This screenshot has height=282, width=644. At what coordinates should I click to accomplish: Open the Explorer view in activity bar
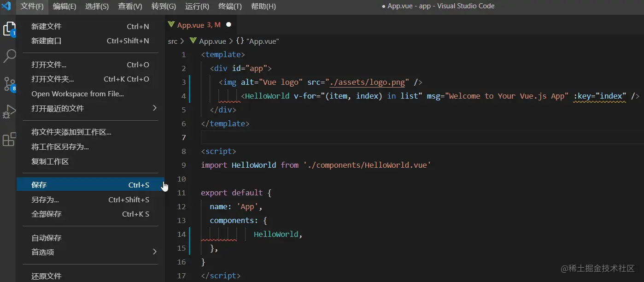(9, 29)
